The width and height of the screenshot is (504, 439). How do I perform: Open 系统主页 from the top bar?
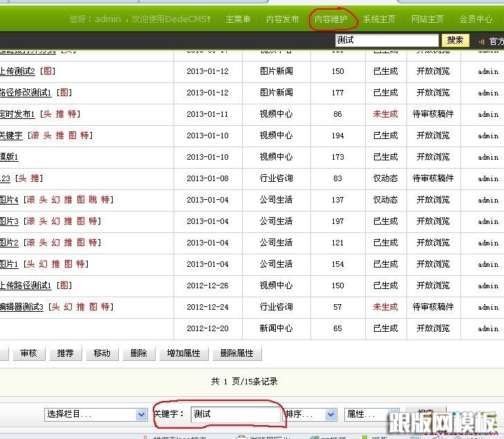point(380,19)
